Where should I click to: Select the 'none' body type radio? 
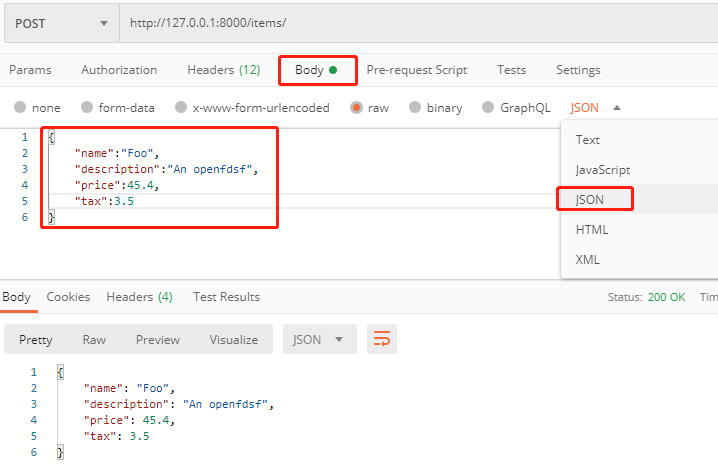[20, 108]
